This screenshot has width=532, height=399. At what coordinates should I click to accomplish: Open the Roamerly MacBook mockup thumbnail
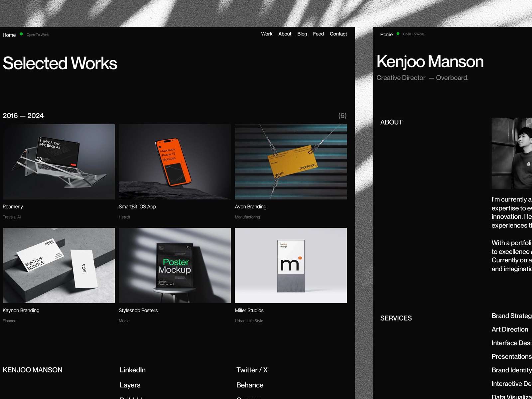click(59, 162)
